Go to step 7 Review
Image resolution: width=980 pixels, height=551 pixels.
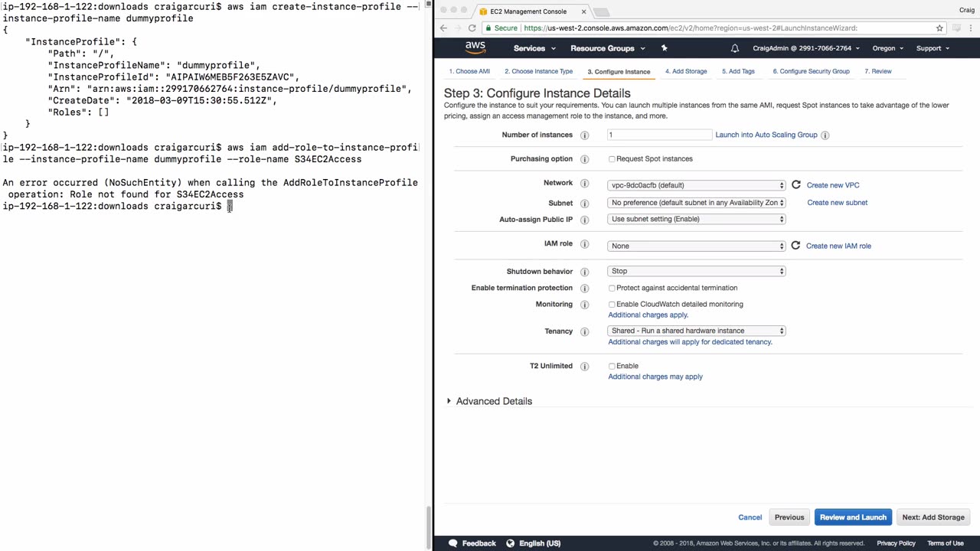[x=878, y=71]
